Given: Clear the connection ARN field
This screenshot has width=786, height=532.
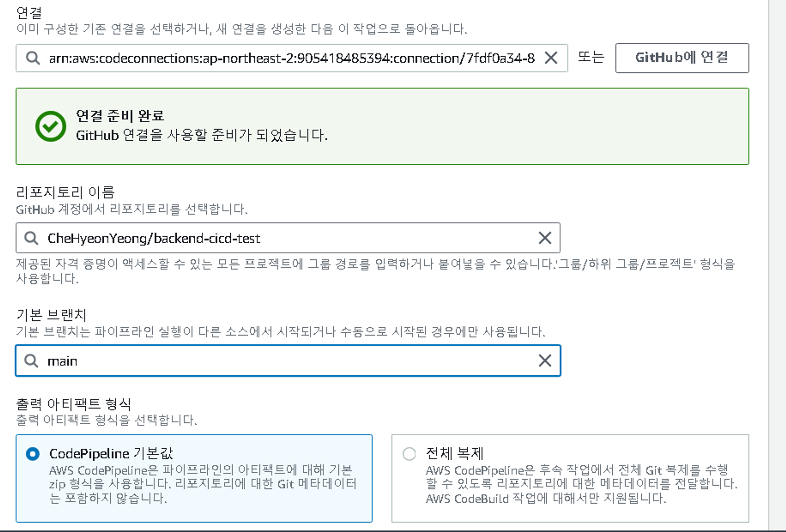Looking at the screenshot, I should 551,58.
